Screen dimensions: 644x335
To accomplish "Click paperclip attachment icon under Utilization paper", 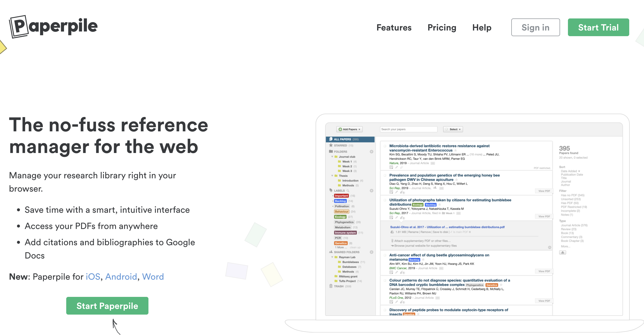I will coord(402,218).
